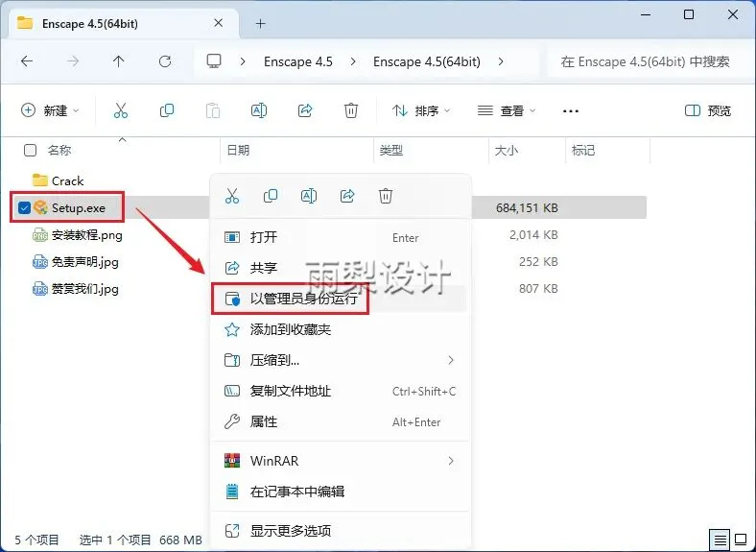Open 属性 from the context menu
This screenshot has height=552, width=756.
[x=341, y=421]
